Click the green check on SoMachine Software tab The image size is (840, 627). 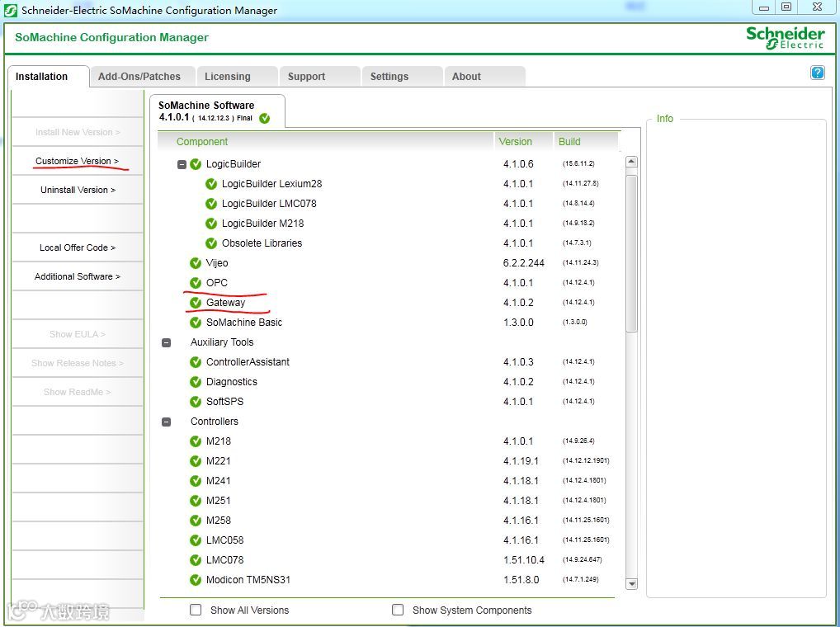[265, 118]
